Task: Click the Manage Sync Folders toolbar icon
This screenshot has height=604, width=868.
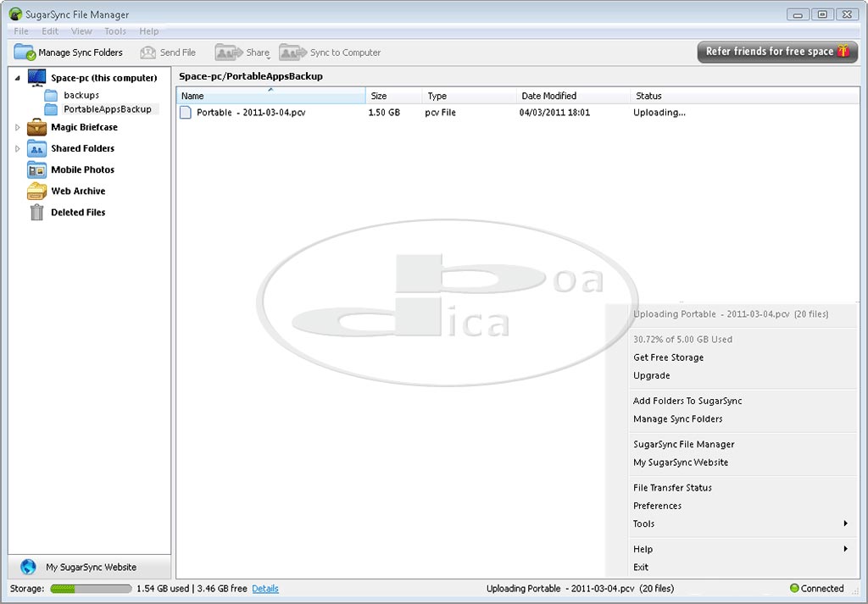Action: click(25, 52)
